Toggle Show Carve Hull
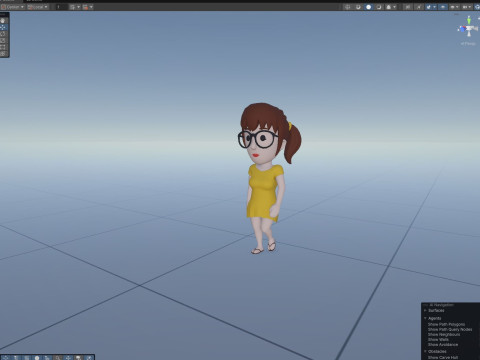Image resolution: width=480 pixels, height=360 pixels. [x=443, y=357]
